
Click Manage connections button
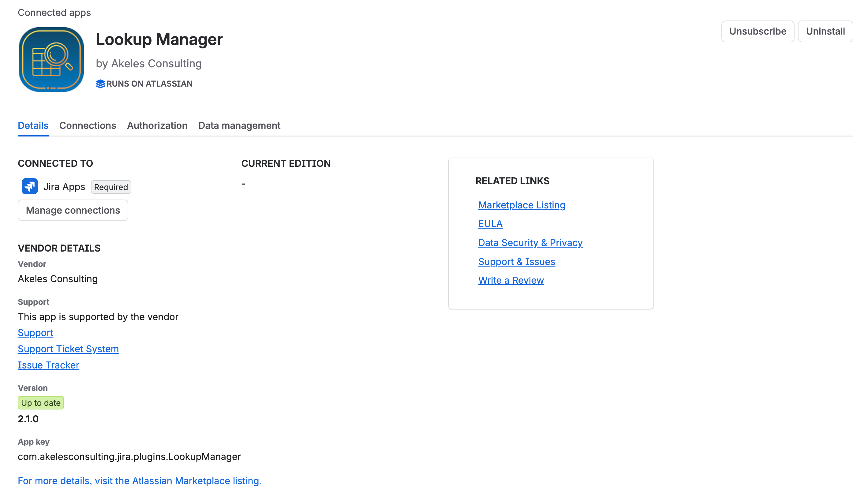click(x=73, y=210)
